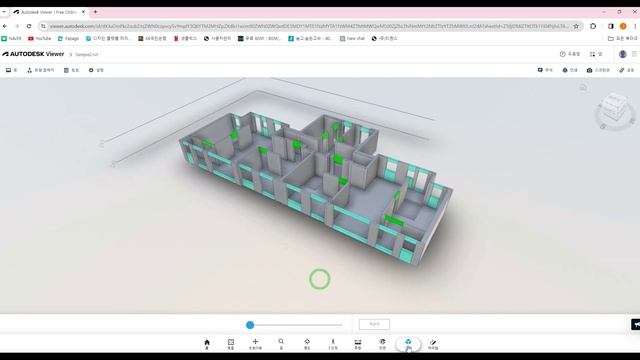The width and height of the screenshot is (640, 360).
Task: Open the Comments panel
Action: 545,70
